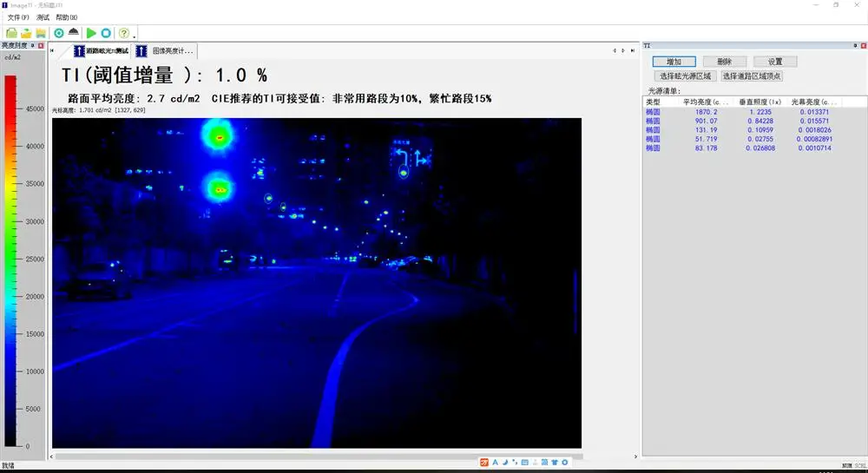Click the input method A language icon

(x=496, y=462)
